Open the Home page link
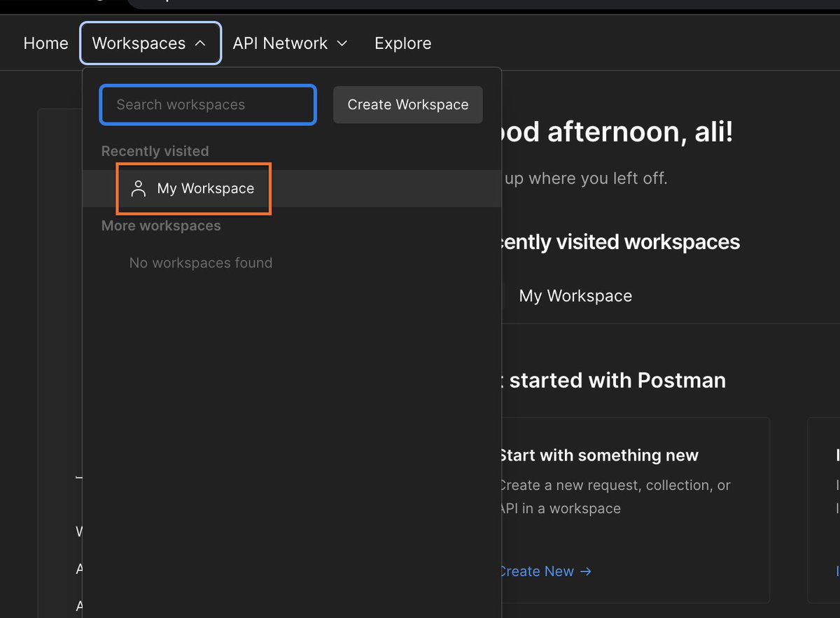 point(45,43)
